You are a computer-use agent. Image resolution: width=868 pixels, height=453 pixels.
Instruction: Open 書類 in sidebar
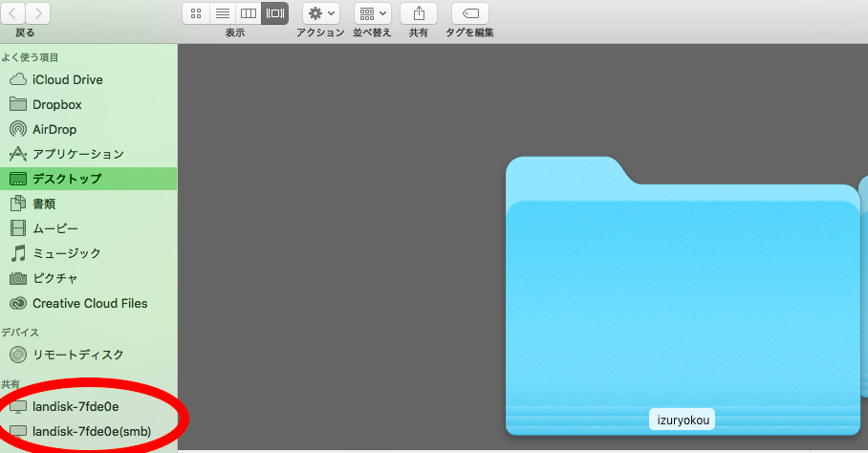[x=89, y=204]
